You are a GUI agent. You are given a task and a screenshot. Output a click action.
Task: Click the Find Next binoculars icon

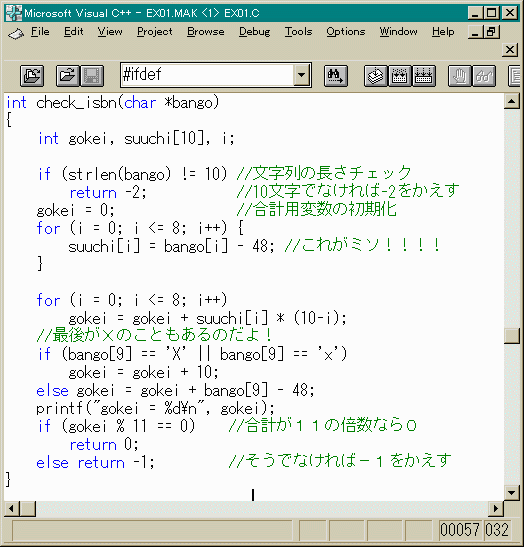(x=336, y=75)
